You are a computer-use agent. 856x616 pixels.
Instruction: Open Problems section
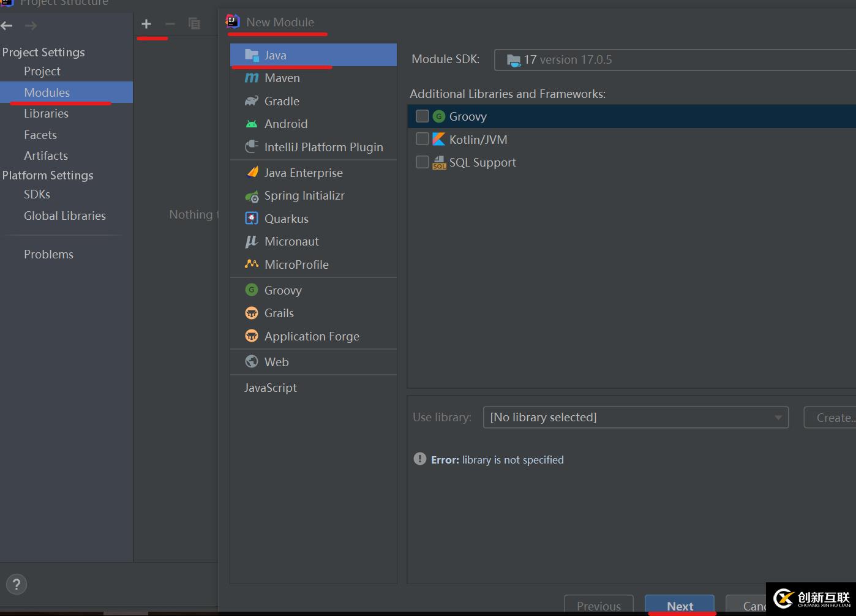click(x=48, y=254)
